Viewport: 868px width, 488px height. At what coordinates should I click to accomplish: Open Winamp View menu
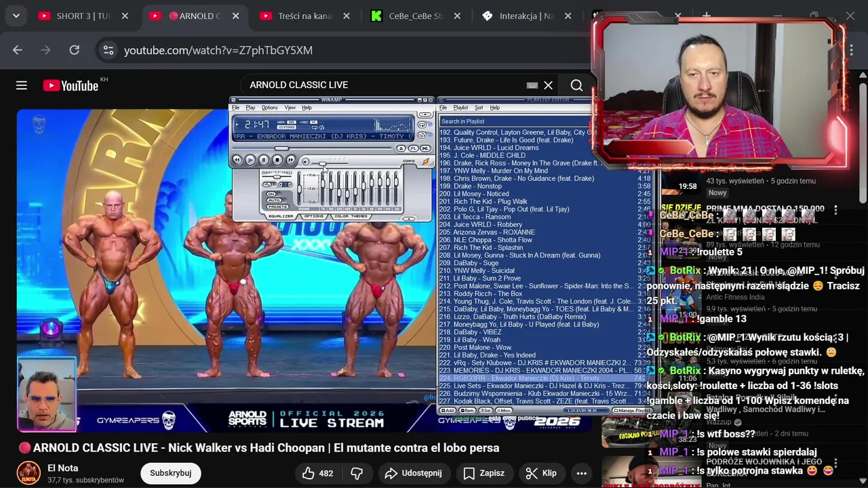point(290,108)
